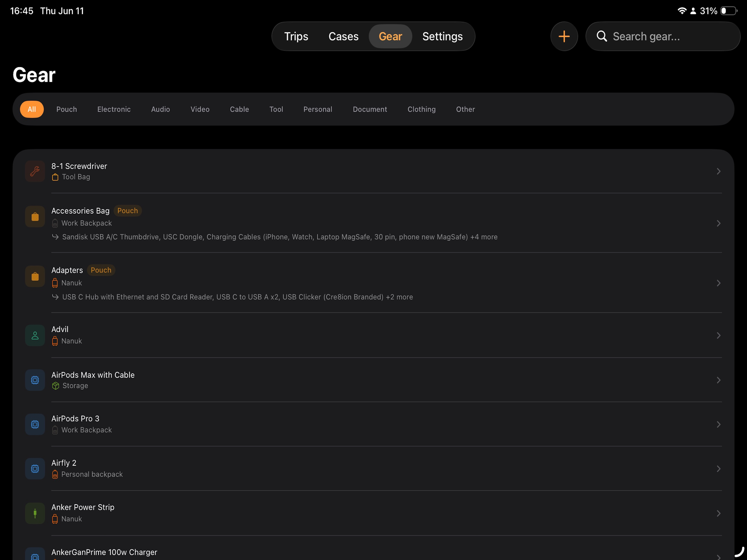Open the Settings tab
The image size is (747, 560).
442,36
